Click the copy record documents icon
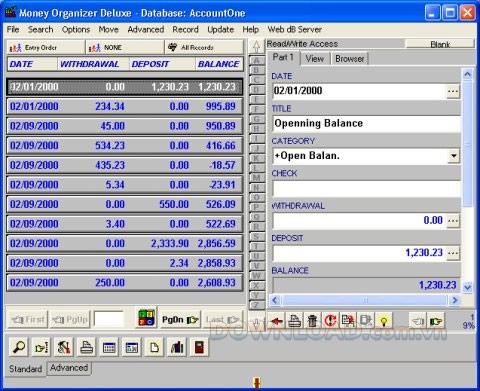 (348, 321)
